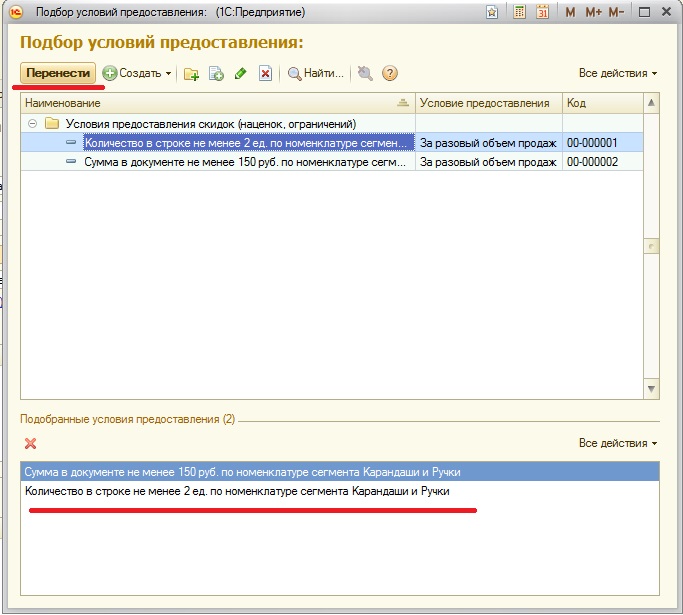Select the Количество в строке item in lower list
This screenshot has width=683, height=615.
(x=237, y=492)
